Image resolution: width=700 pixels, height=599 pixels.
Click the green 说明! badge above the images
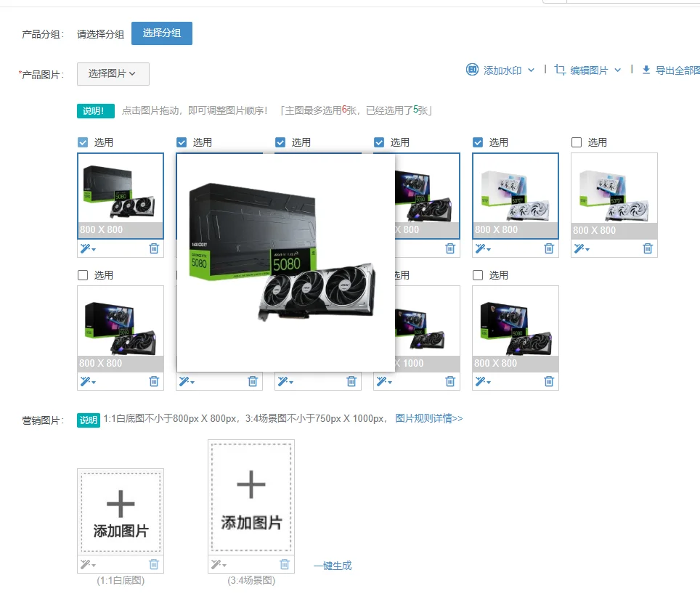tap(96, 110)
